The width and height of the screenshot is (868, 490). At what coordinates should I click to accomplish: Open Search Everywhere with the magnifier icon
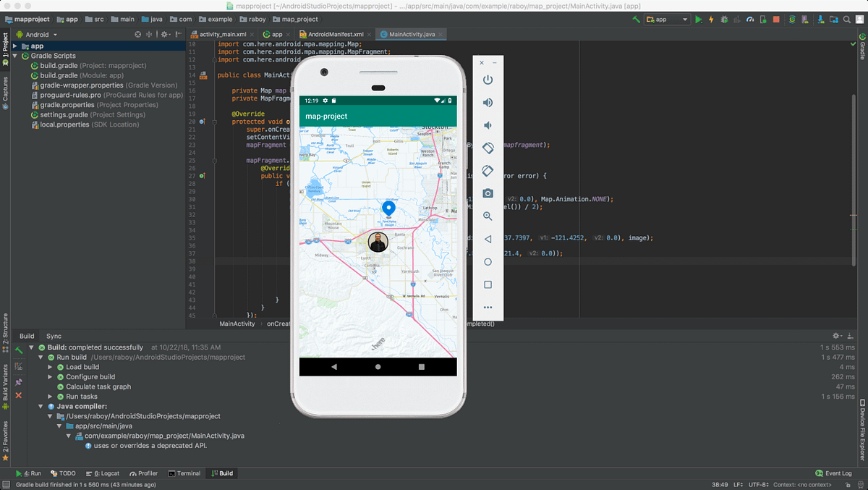(x=846, y=19)
